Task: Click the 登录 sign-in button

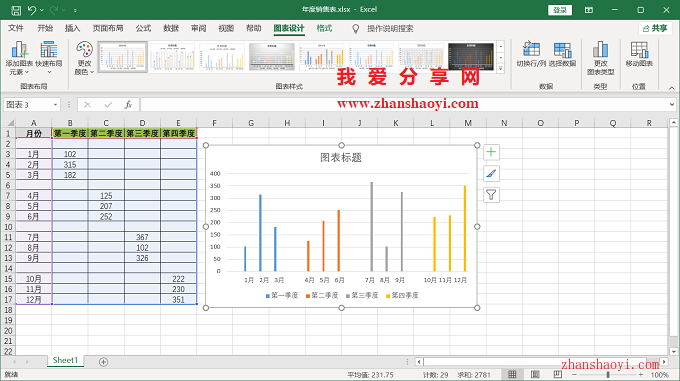Action: 560,10
